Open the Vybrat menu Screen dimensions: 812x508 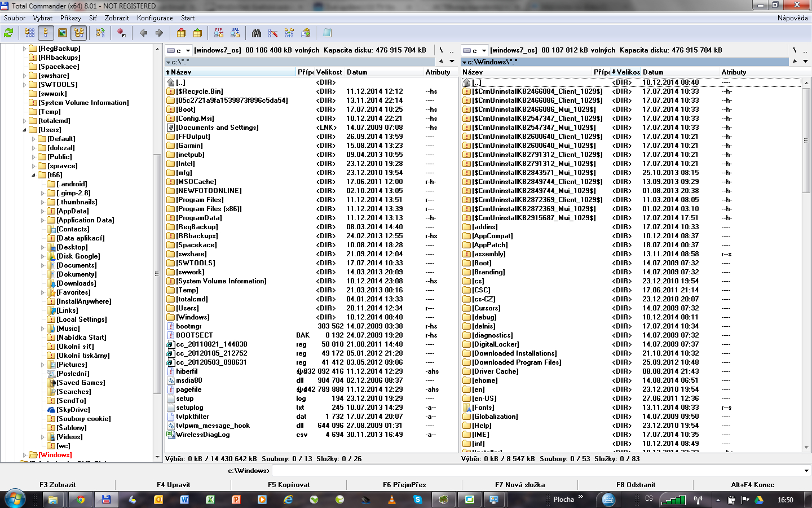click(x=43, y=18)
